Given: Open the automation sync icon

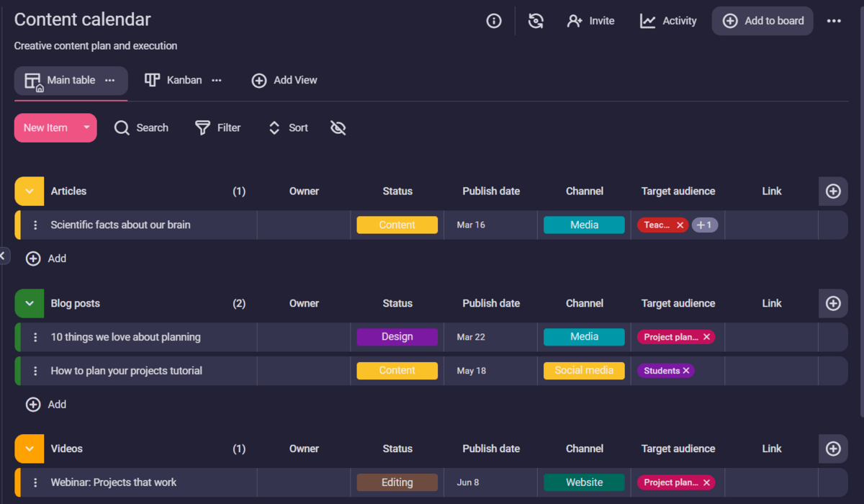Looking at the screenshot, I should pos(536,21).
